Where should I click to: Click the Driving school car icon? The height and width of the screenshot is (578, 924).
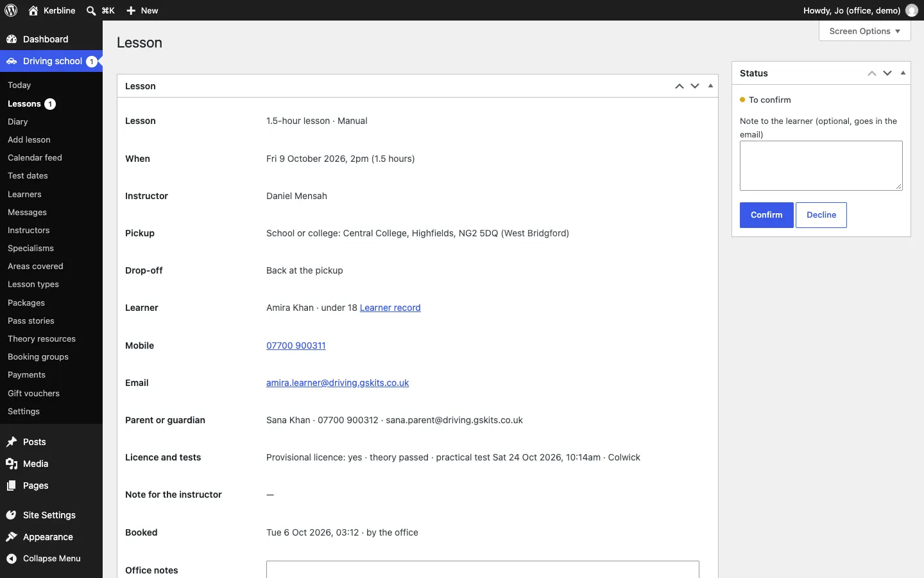(x=12, y=62)
